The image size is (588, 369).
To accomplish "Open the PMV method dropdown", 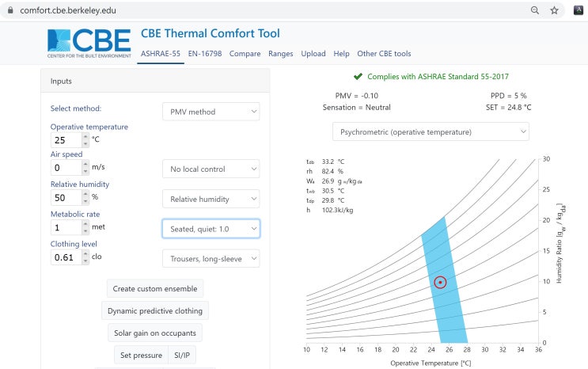I will click(211, 112).
